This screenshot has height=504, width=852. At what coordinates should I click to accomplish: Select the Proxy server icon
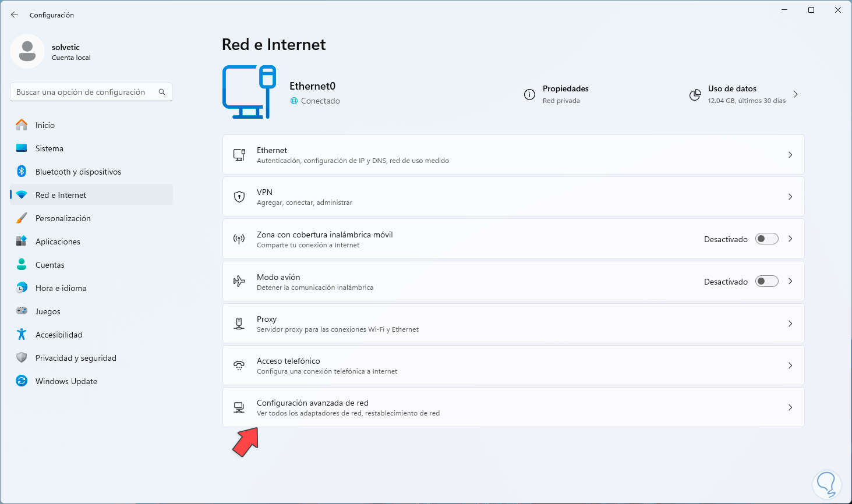point(239,323)
